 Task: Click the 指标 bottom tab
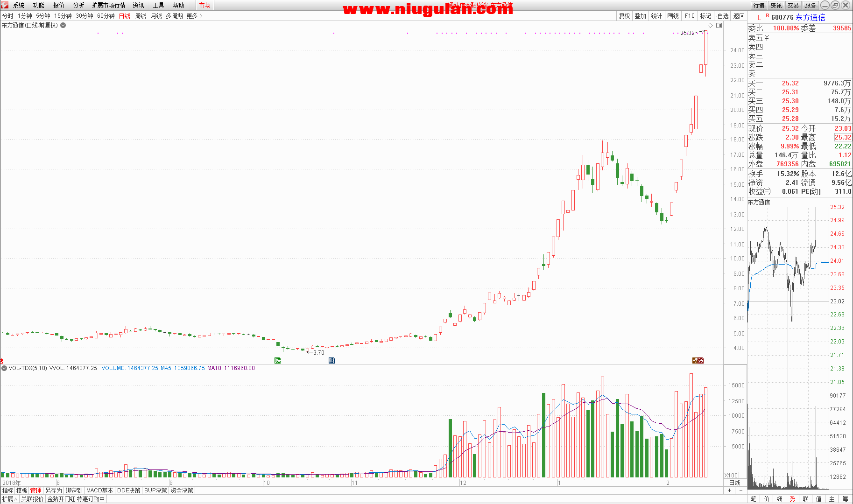[x=8, y=490]
